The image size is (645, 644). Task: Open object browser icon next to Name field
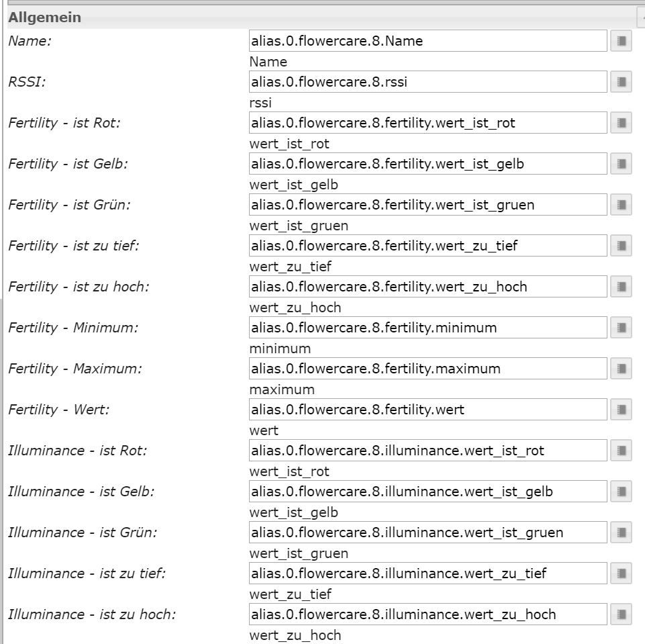point(621,41)
